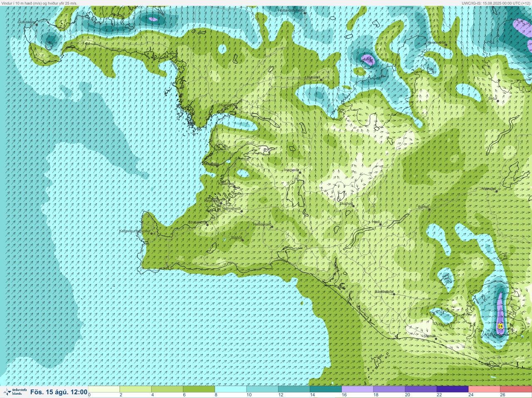The width and height of the screenshot is (532, 398).
Task: Pick the 10–12 m/s turquoise legend swatch
Action: point(262,389)
